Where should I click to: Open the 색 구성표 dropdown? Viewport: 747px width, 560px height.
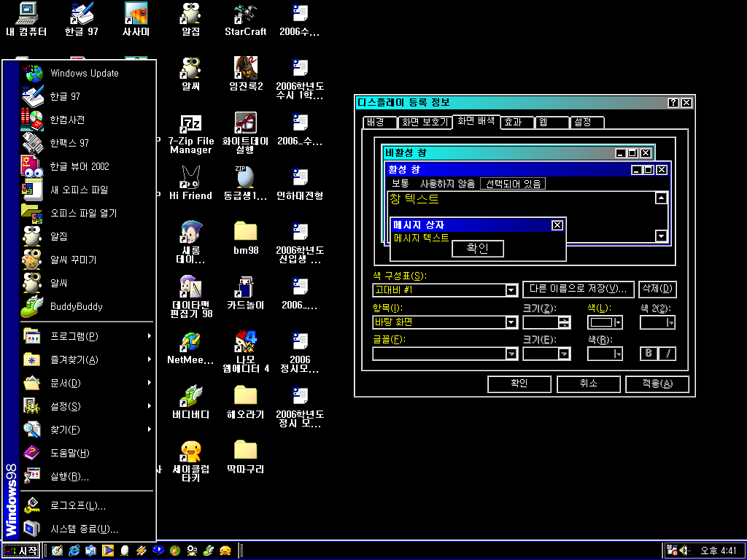point(511,289)
